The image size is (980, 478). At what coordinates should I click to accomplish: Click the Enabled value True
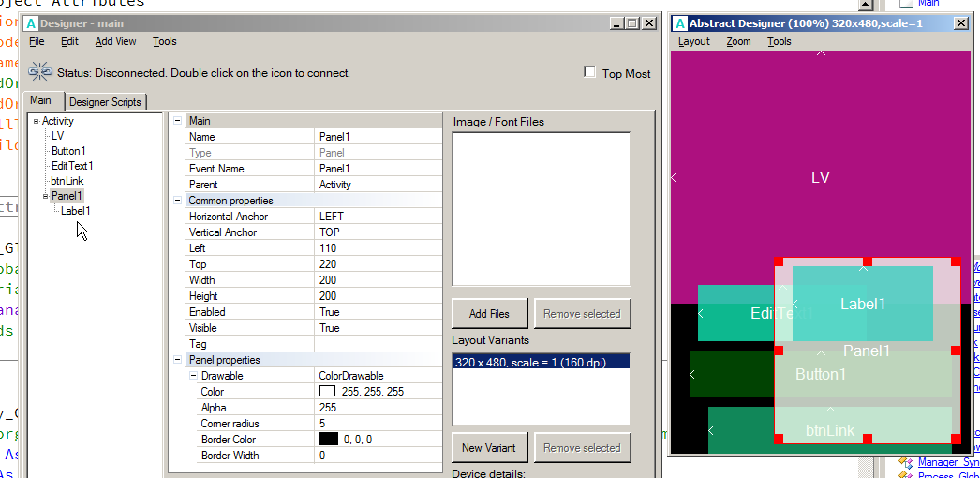point(378,312)
